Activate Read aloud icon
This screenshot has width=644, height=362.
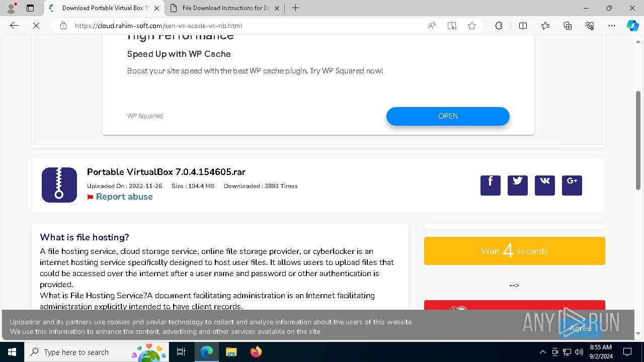point(432,26)
